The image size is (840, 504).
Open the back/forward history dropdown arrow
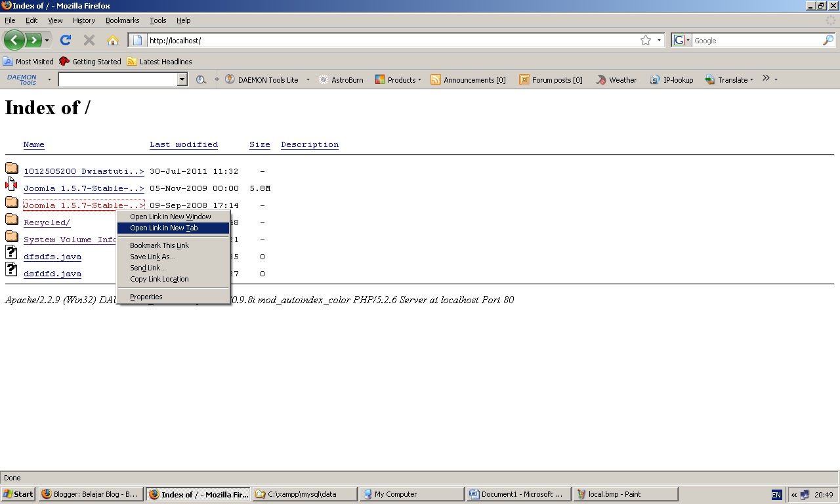click(x=47, y=41)
